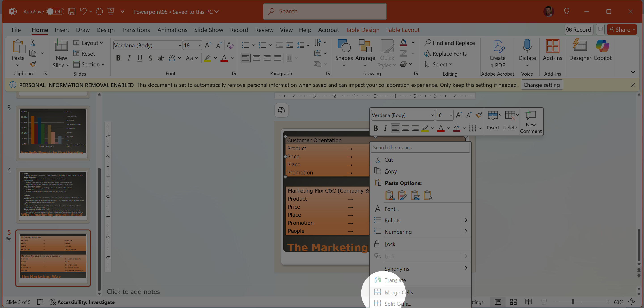Viewport: 644px width, 308px height.
Task: Toggle Italic in the mini toolbar
Action: pos(385,128)
